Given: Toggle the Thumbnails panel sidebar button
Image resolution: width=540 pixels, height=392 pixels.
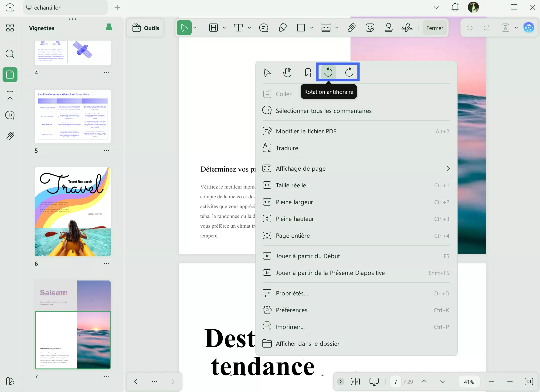Looking at the screenshot, I should [10, 75].
